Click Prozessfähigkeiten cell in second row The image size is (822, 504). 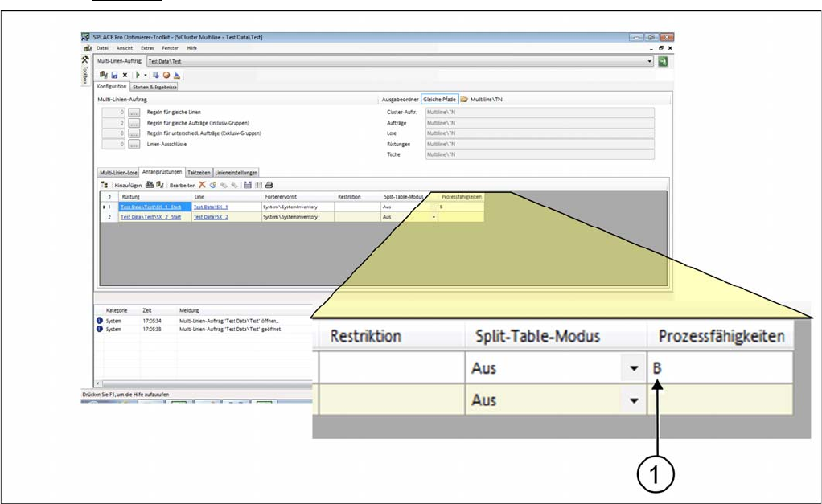[461, 217]
